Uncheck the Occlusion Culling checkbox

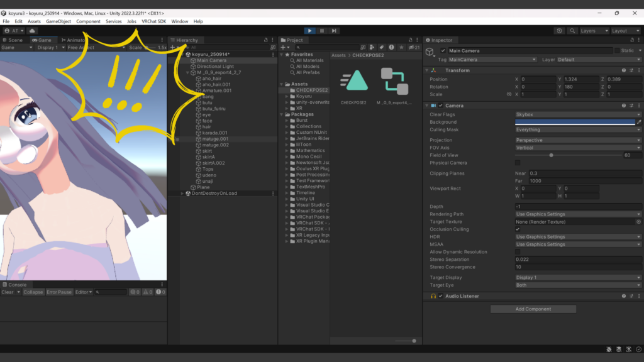[518, 229]
